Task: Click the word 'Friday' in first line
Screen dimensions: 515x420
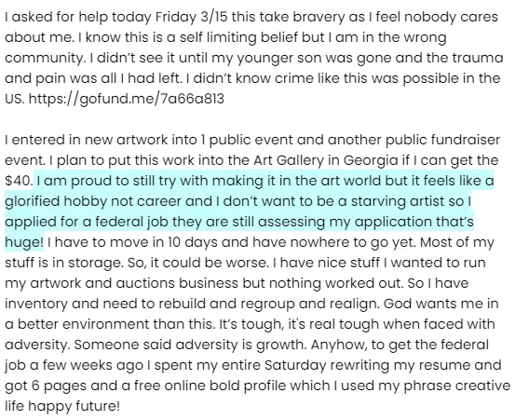Action: click(175, 18)
